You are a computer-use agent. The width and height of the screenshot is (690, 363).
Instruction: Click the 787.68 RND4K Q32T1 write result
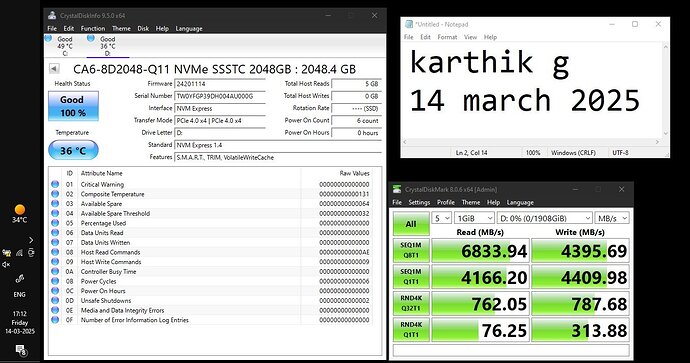coord(580,304)
